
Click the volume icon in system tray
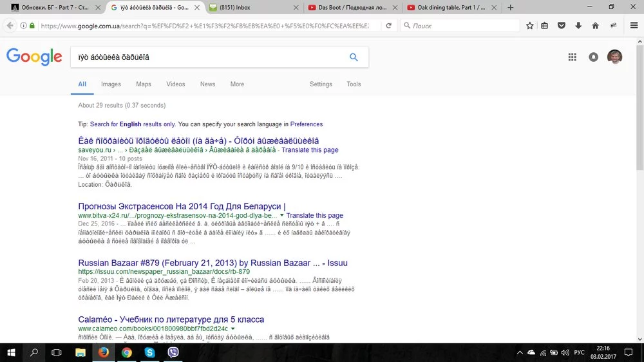coord(565,352)
